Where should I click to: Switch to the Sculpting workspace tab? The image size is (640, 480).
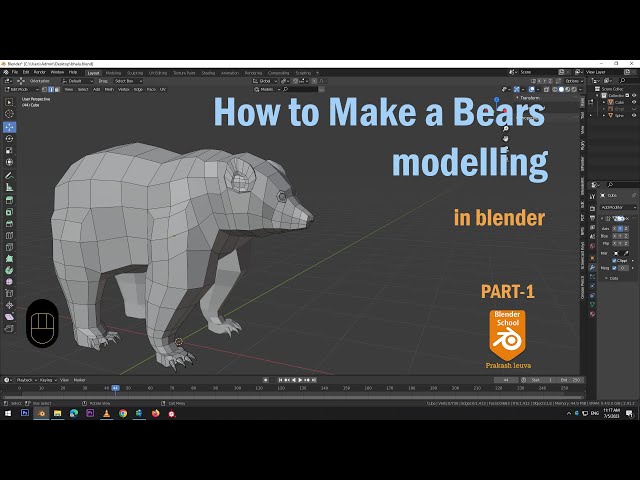click(x=135, y=73)
